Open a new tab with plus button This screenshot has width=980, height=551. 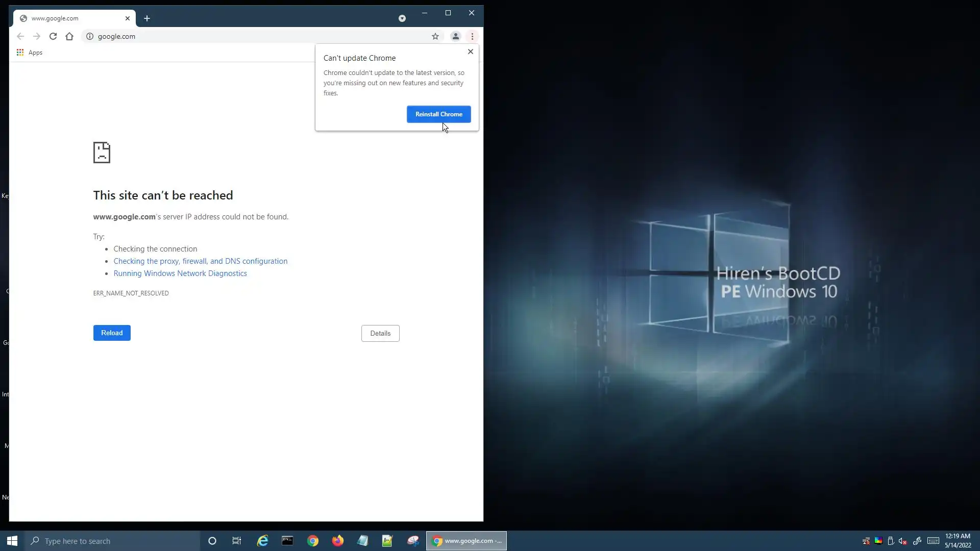147,18
